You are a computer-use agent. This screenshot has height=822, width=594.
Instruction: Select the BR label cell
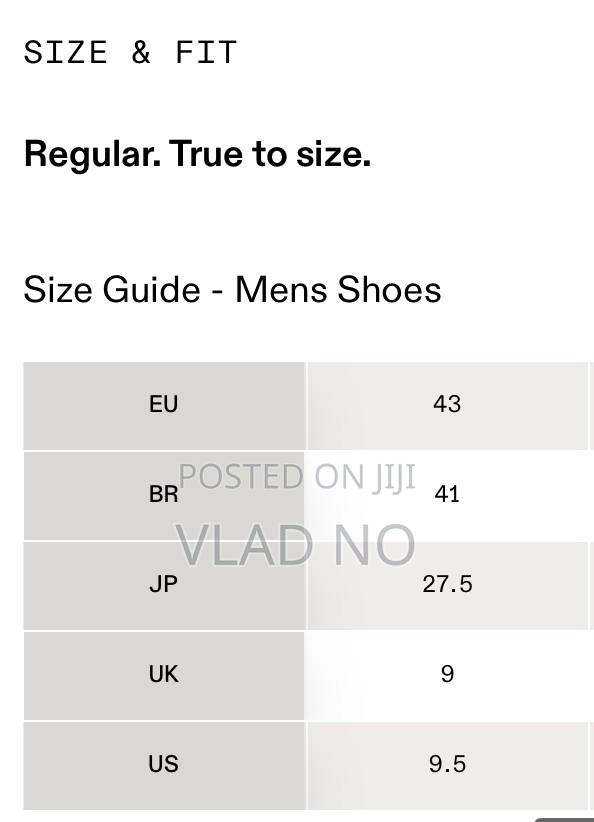164,495
